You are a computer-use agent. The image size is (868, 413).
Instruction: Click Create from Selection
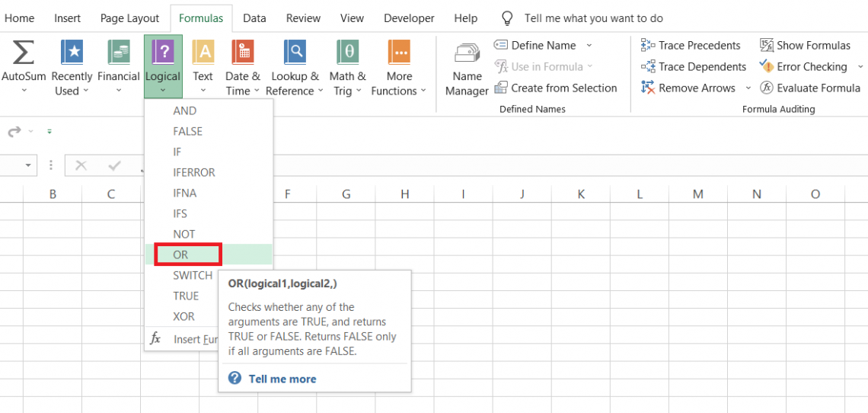click(563, 88)
